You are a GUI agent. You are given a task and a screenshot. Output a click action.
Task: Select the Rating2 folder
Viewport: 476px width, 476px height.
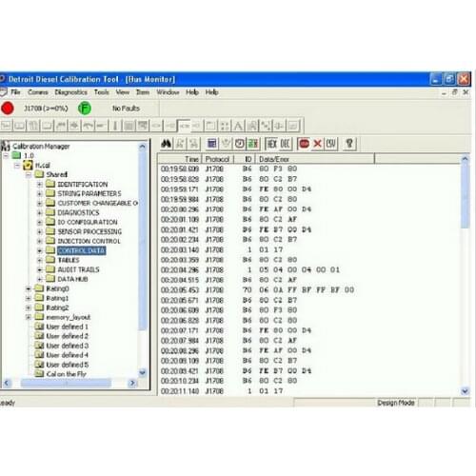(57, 307)
